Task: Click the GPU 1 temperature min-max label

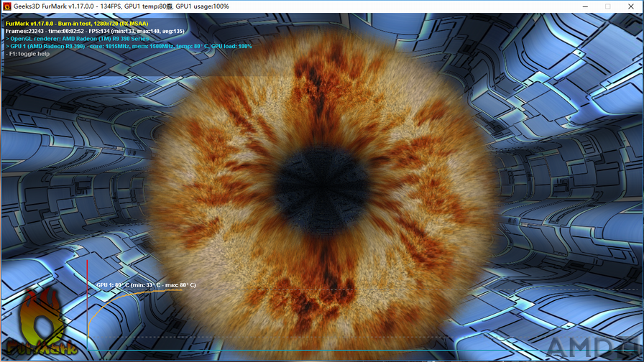Action: click(146, 285)
